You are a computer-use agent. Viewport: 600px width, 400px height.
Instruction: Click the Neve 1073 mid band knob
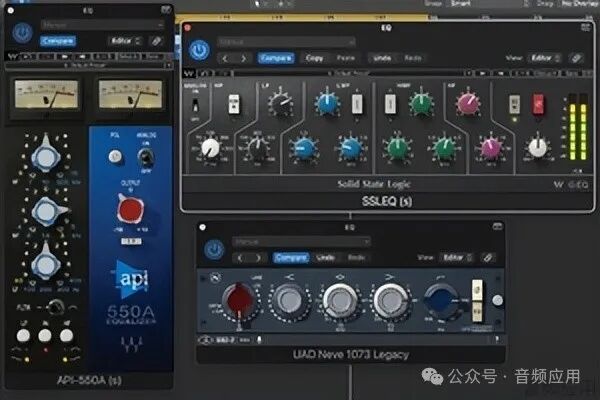point(340,300)
